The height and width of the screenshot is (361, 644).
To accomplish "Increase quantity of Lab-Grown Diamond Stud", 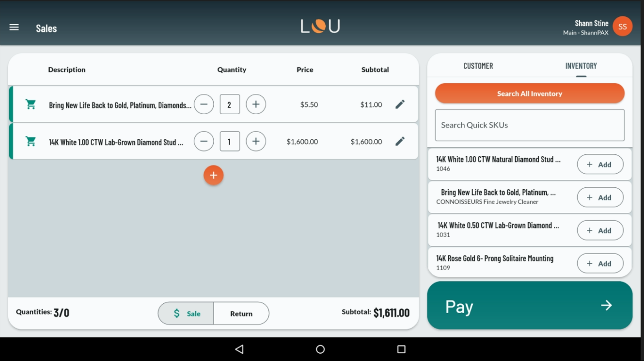I will click(x=256, y=141).
